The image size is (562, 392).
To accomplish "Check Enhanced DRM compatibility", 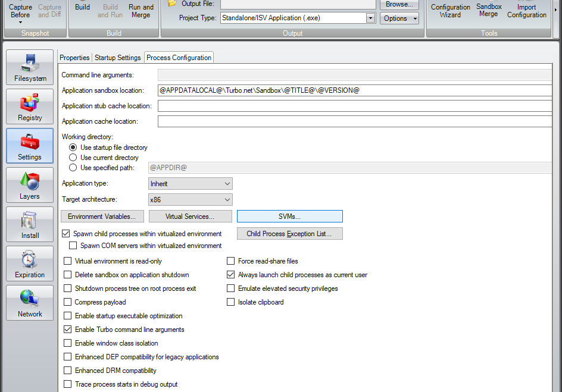I will [67, 370].
